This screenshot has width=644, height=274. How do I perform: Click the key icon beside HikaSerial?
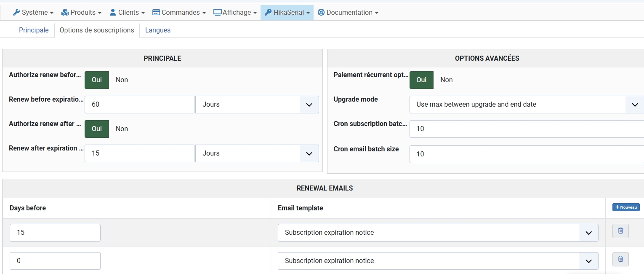click(x=268, y=13)
